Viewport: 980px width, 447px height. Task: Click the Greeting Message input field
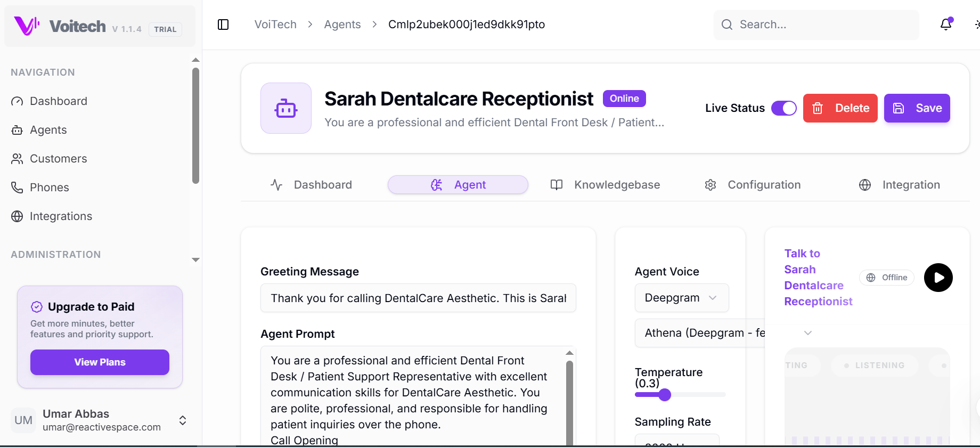tap(418, 298)
